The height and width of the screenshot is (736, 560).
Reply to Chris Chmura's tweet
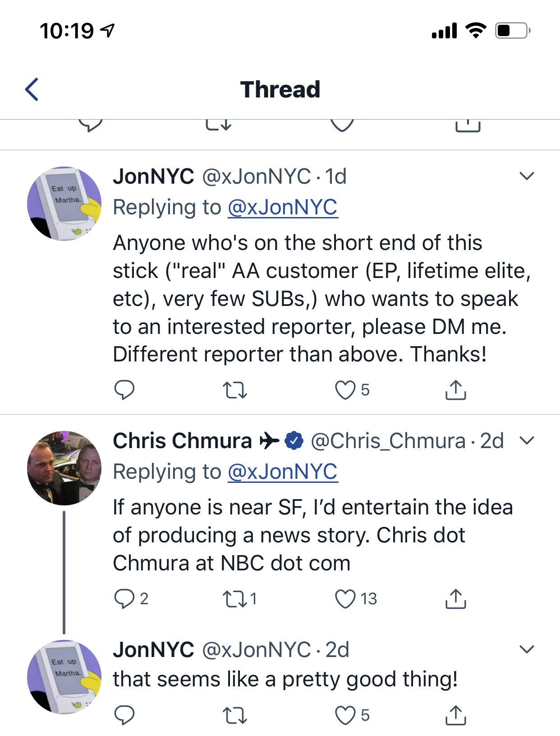[124, 599]
